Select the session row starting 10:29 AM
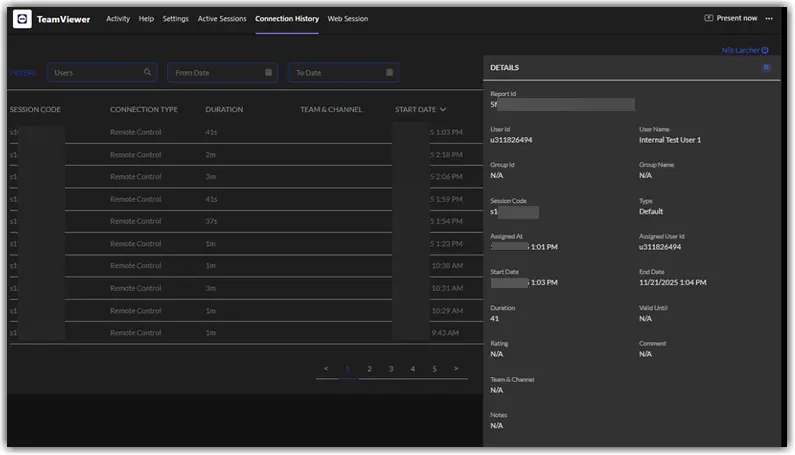 [246, 310]
